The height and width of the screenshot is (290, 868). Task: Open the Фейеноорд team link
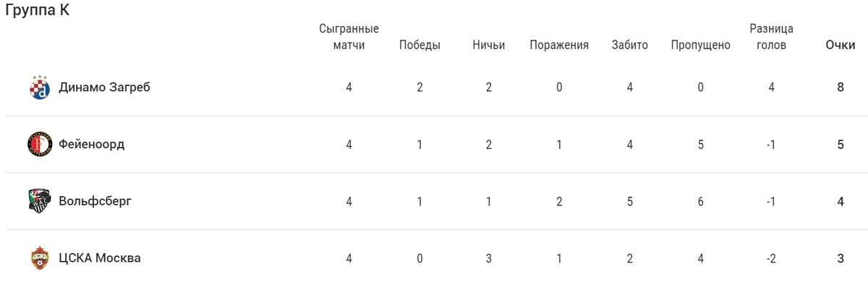92,145
